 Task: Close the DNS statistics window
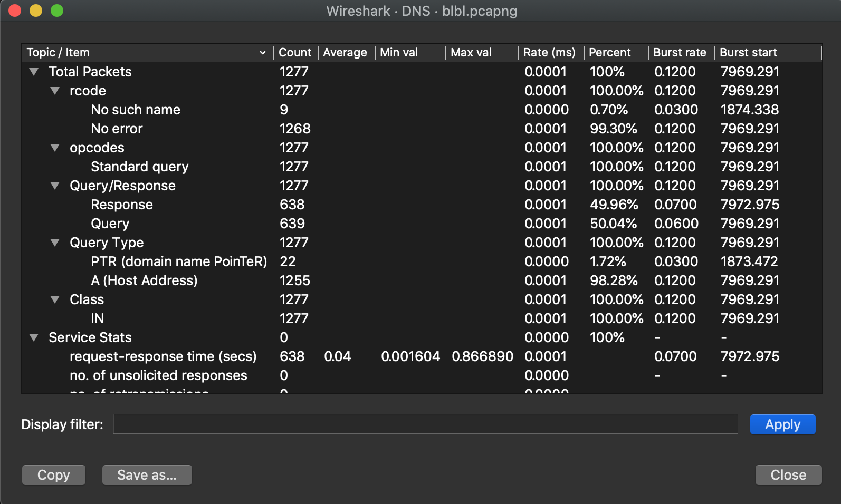(788, 475)
